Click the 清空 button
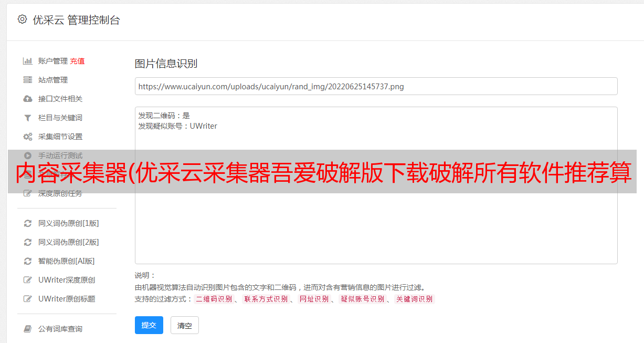 pos(185,325)
